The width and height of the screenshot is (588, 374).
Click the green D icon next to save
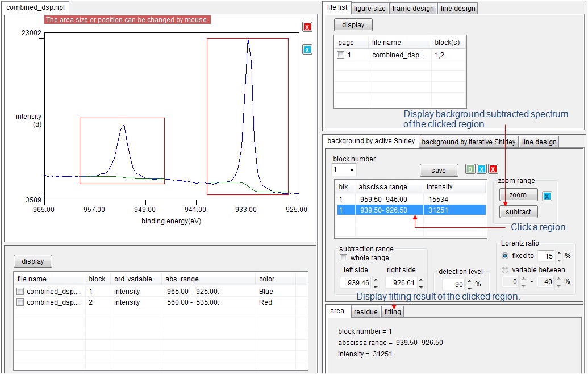point(470,169)
